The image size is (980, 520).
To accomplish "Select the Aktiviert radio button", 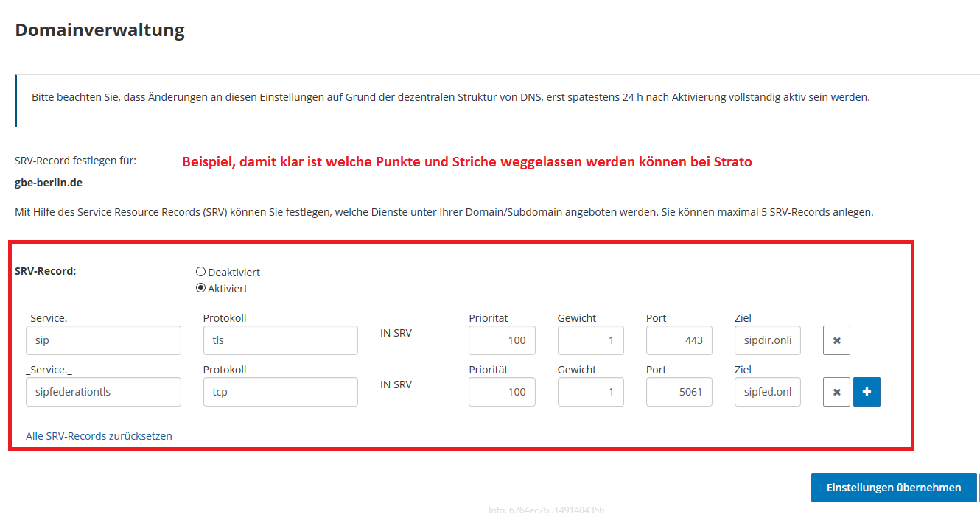I will (200, 288).
